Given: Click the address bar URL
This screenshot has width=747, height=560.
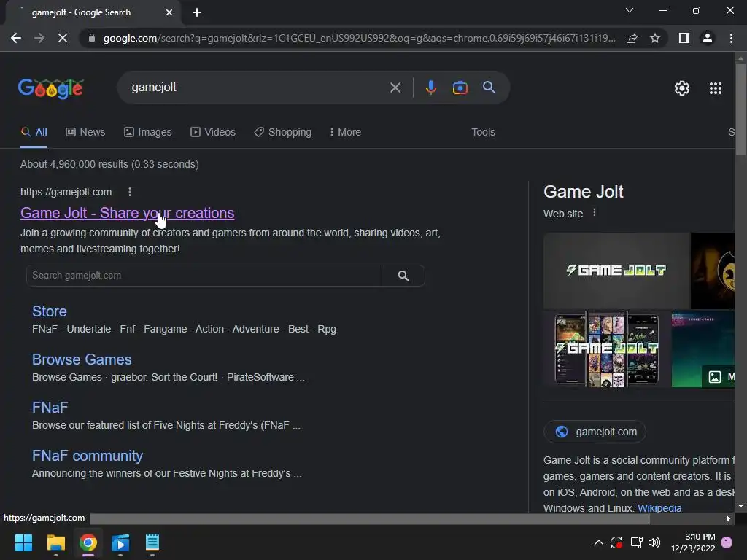Looking at the screenshot, I should (359, 38).
